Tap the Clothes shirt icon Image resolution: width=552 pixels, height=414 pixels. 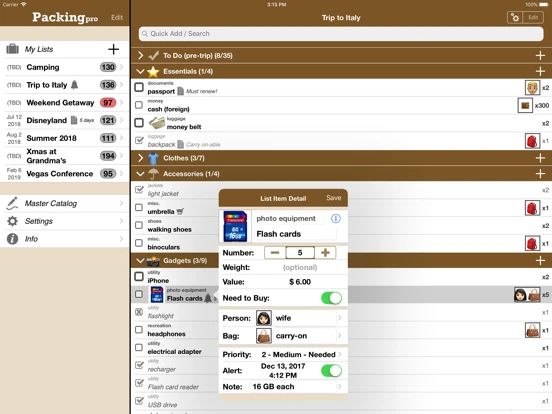tap(153, 158)
